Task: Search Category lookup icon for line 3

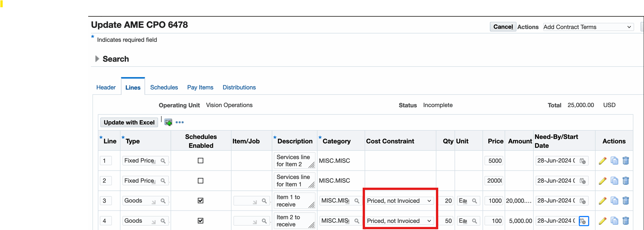Action: (357, 201)
